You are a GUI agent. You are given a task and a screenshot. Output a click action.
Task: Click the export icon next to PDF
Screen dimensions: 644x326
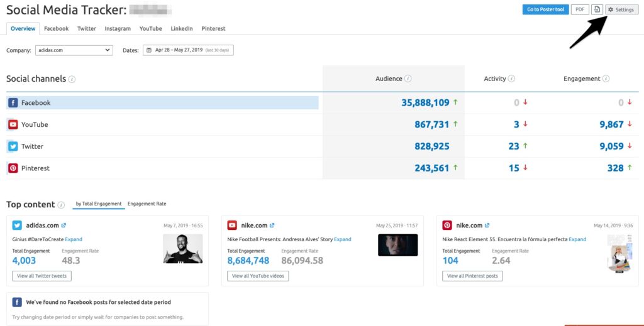click(597, 9)
